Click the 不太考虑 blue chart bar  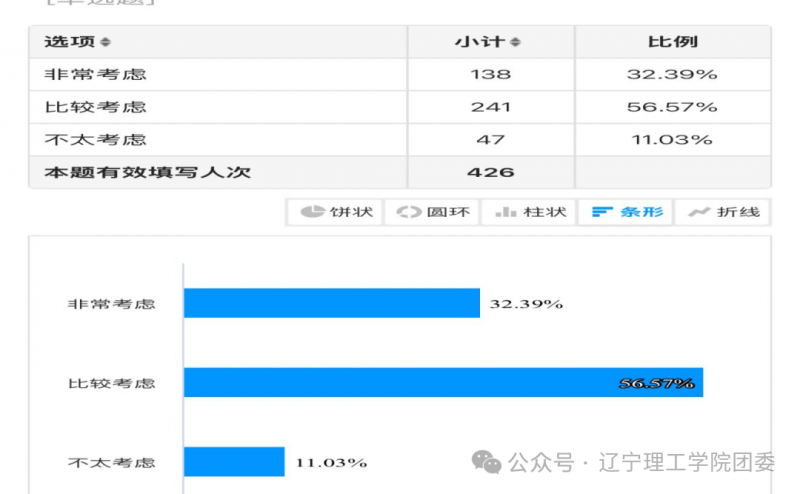tap(234, 462)
